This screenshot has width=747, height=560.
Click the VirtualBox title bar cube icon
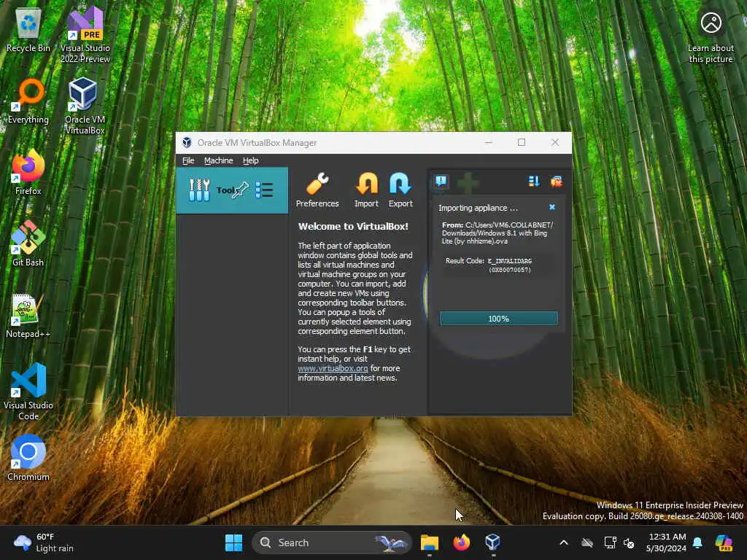(187, 142)
